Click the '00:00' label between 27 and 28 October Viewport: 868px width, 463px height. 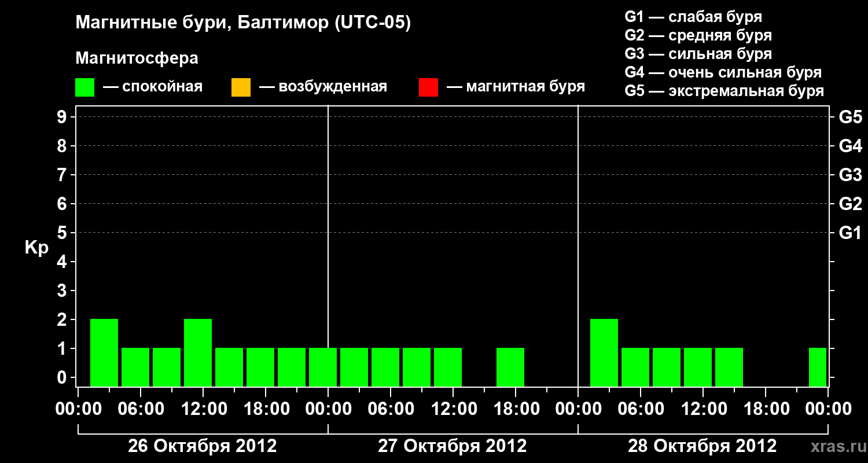coord(579,410)
